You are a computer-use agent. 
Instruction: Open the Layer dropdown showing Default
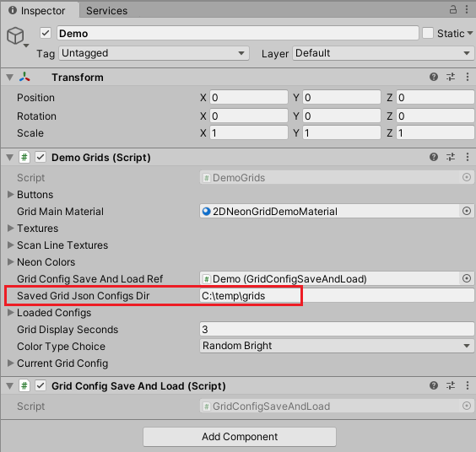click(383, 53)
